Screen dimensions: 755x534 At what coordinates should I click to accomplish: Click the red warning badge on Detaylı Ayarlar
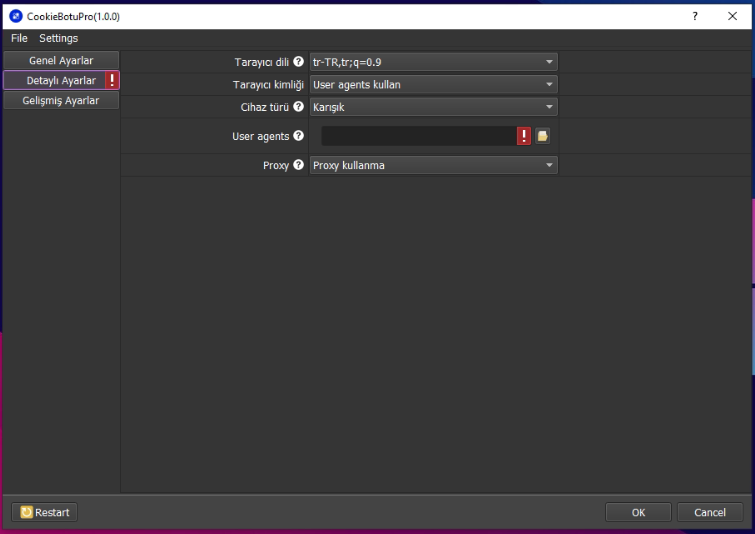point(112,80)
